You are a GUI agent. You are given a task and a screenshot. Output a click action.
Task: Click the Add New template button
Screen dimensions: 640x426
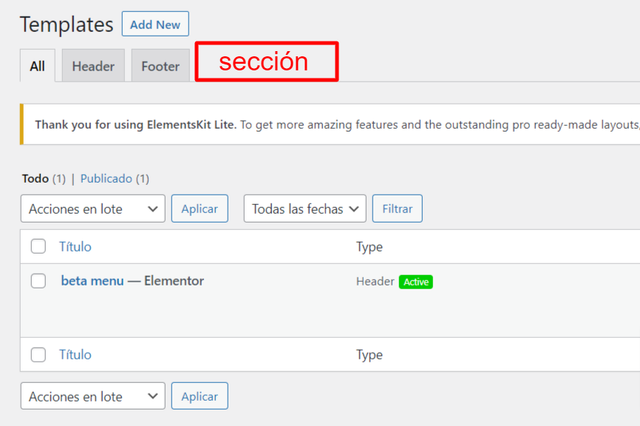pos(155,24)
